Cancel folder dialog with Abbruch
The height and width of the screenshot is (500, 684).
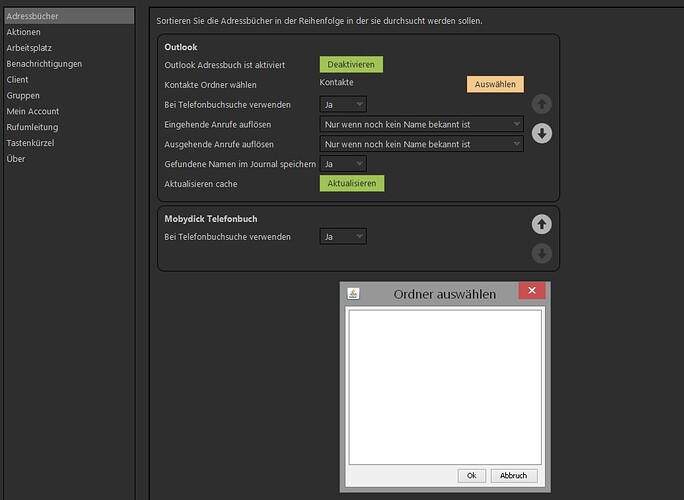point(513,476)
